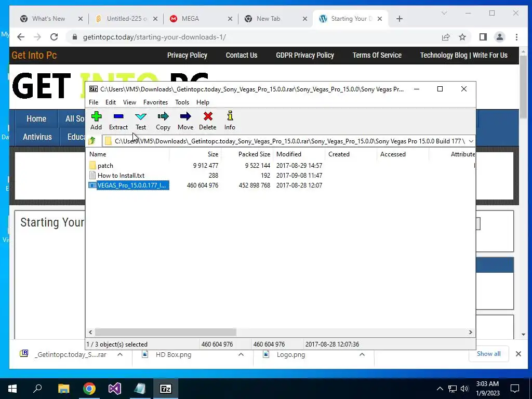The width and height of the screenshot is (532, 399).
Task: Open the Contact Us link
Action: point(242,55)
